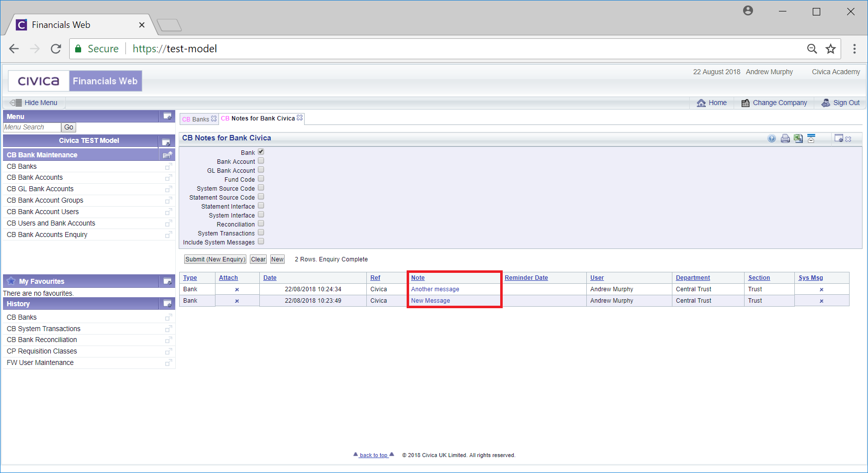Screen dimensions: 868x473
Task: Close the CB Notes panel cross icon
Action: tap(849, 139)
